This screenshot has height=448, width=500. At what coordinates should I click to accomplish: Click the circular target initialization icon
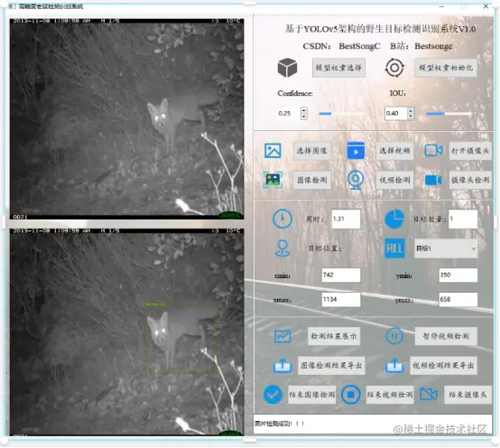[x=394, y=68]
